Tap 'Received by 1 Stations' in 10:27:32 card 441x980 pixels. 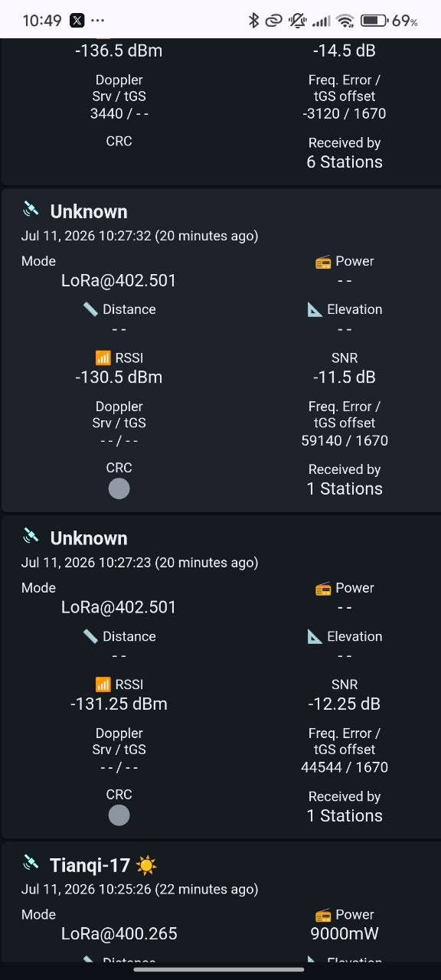coord(345,479)
